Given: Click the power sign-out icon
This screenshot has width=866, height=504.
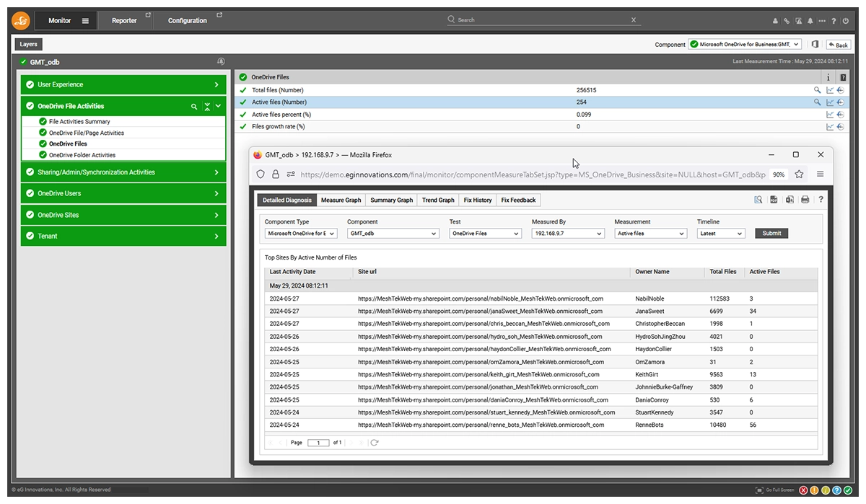Looking at the screenshot, I should [845, 21].
